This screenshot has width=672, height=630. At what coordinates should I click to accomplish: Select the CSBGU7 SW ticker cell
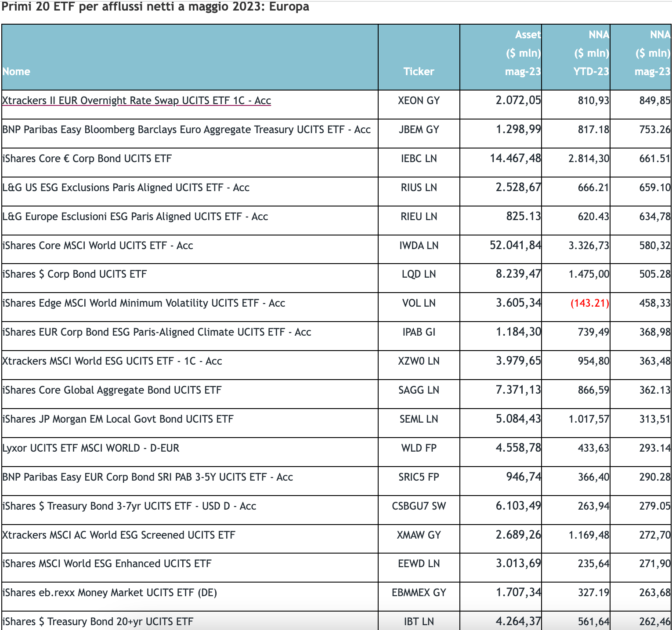(x=419, y=506)
